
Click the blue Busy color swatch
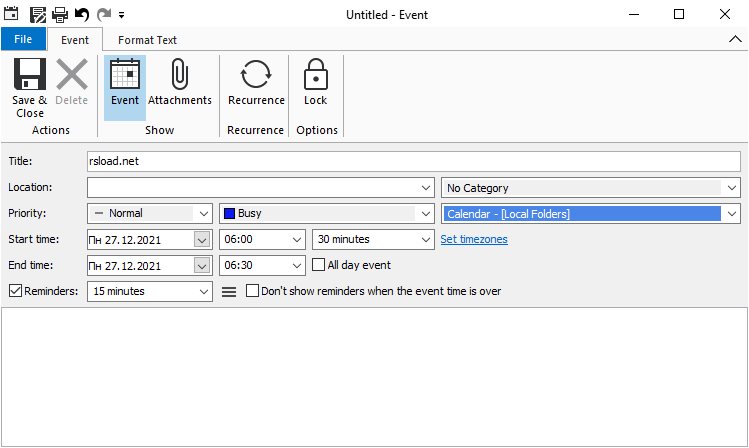coord(229,213)
